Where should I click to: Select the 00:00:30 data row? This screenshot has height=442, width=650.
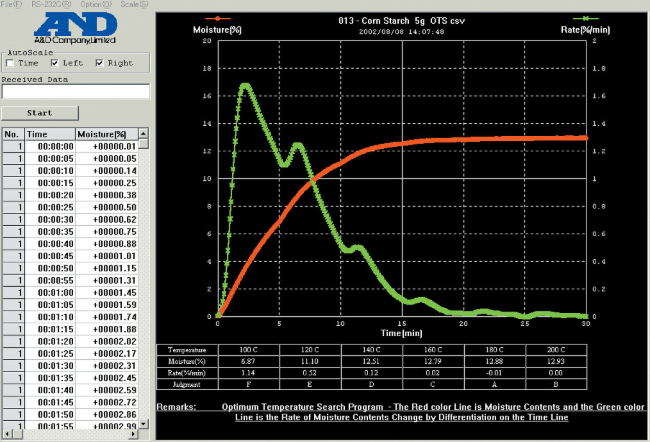[x=70, y=219]
